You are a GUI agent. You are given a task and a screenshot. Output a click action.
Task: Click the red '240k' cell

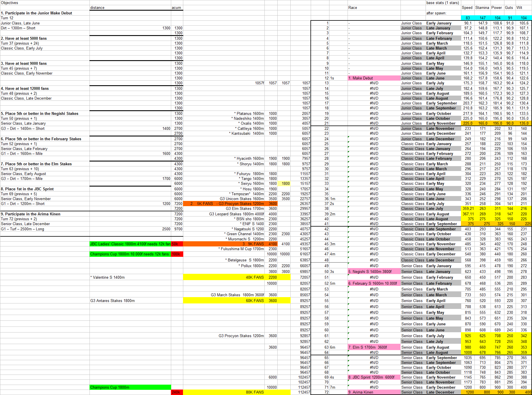click(x=177, y=392)
